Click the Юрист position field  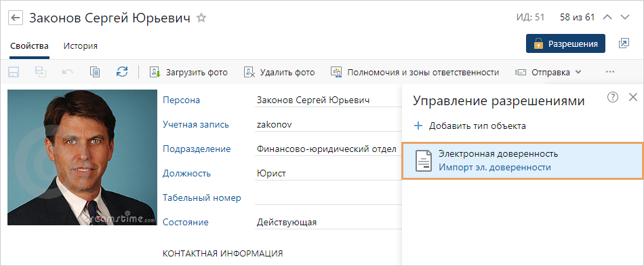coord(328,173)
